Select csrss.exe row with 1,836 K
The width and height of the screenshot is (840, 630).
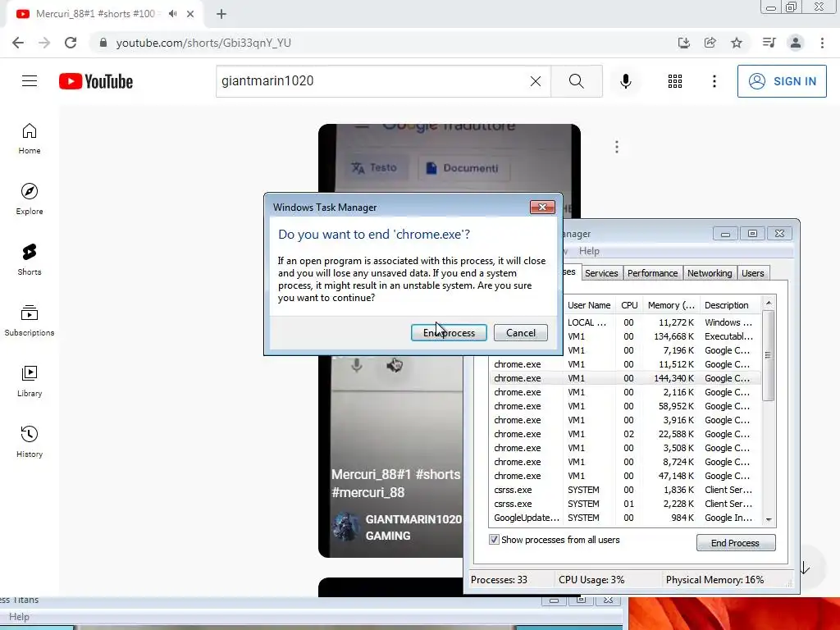[x=624, y=490]
